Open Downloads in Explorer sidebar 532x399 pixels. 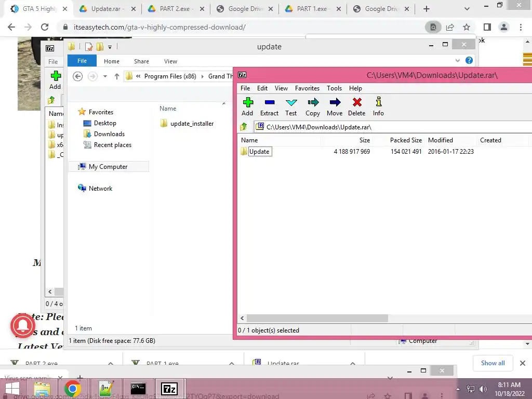tap(109, 134)
